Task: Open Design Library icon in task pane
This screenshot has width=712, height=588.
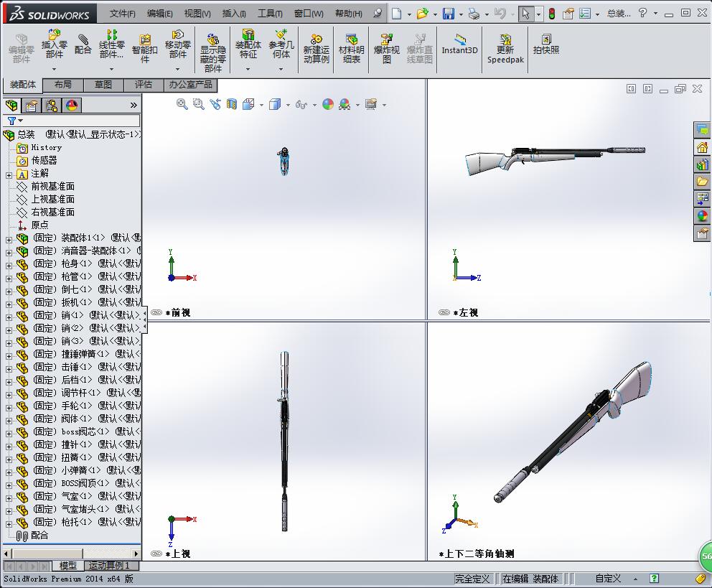Action: point(703,164)
